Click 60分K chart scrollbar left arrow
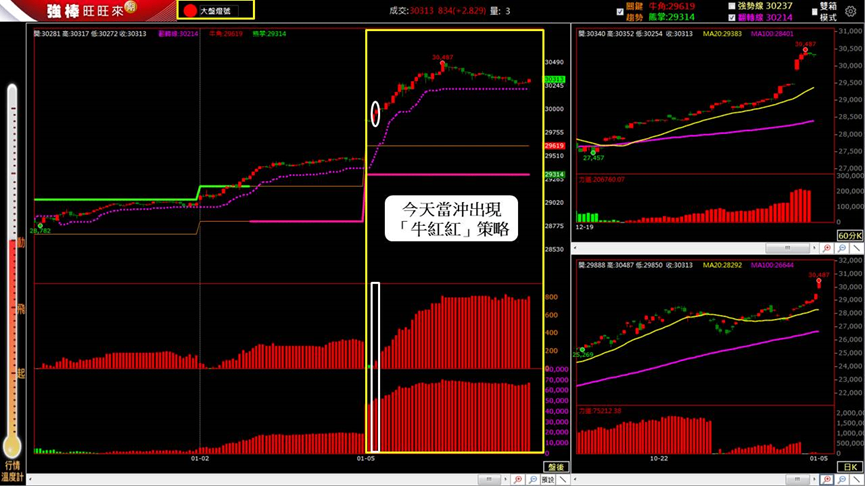This screenshot has height=486, width=865. tap(575, 248)
